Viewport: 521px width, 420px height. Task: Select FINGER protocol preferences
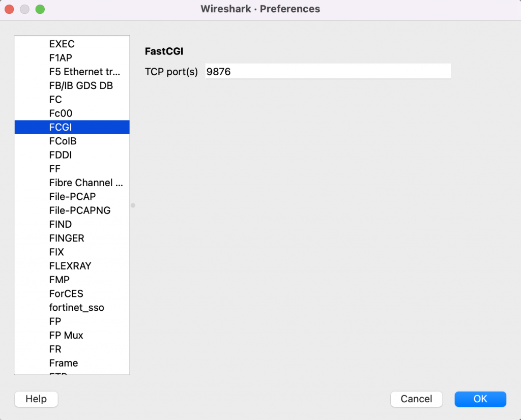click(72, 238)
